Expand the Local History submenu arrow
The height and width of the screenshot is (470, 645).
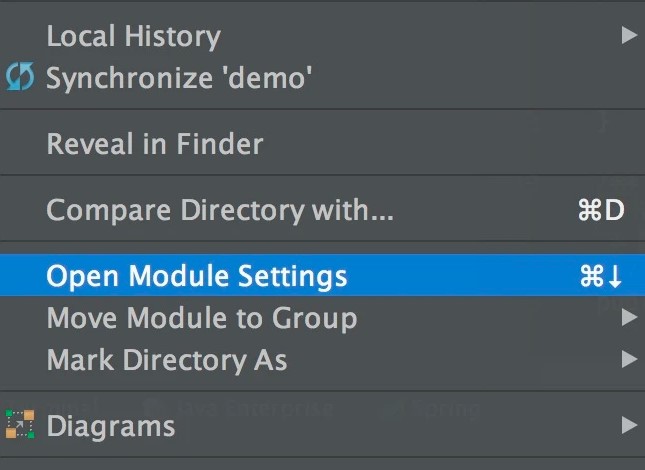tap(629, 36)
